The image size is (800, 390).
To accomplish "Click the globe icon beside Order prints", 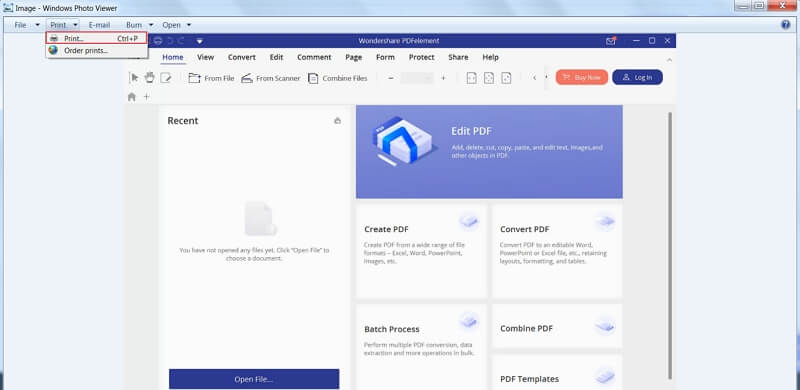I will click(x=53, y=50).
